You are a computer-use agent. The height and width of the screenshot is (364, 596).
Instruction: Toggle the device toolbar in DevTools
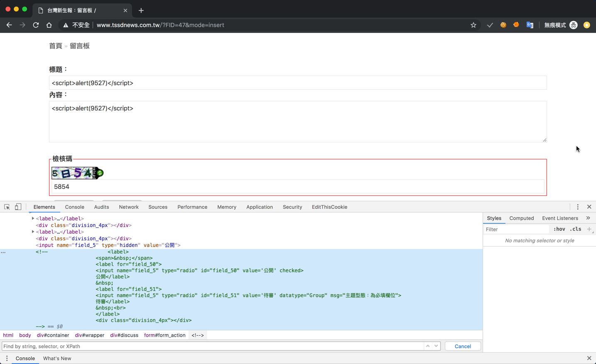click(18, 207)
